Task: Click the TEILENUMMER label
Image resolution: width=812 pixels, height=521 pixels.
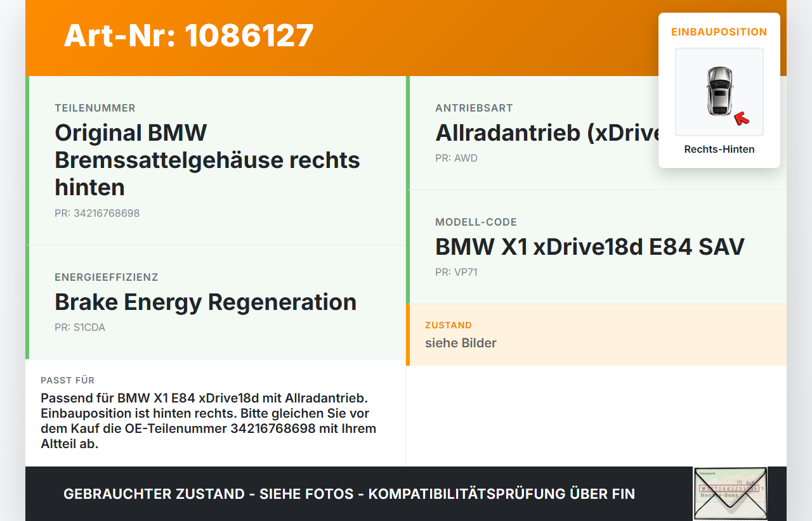Action: (95, 108)
